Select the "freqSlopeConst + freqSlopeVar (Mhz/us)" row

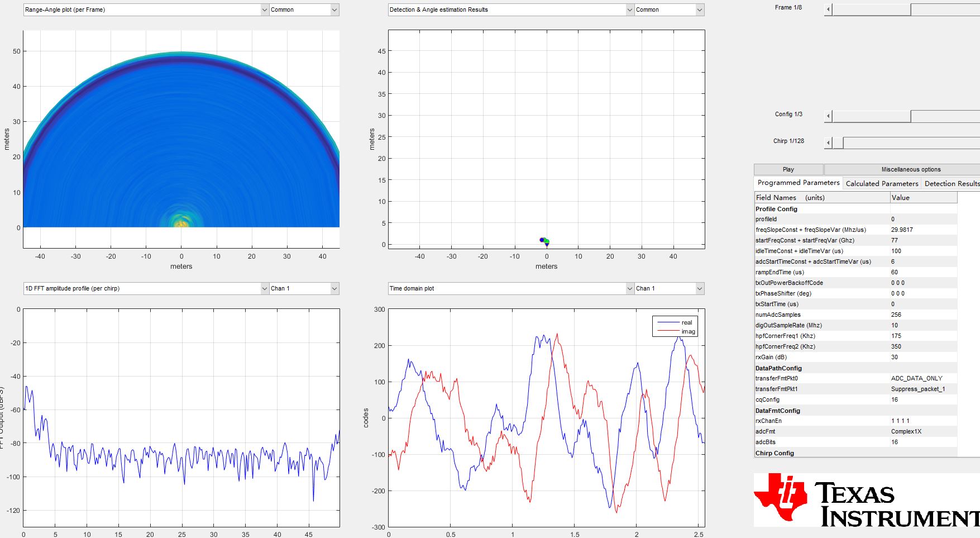(855, 230)
